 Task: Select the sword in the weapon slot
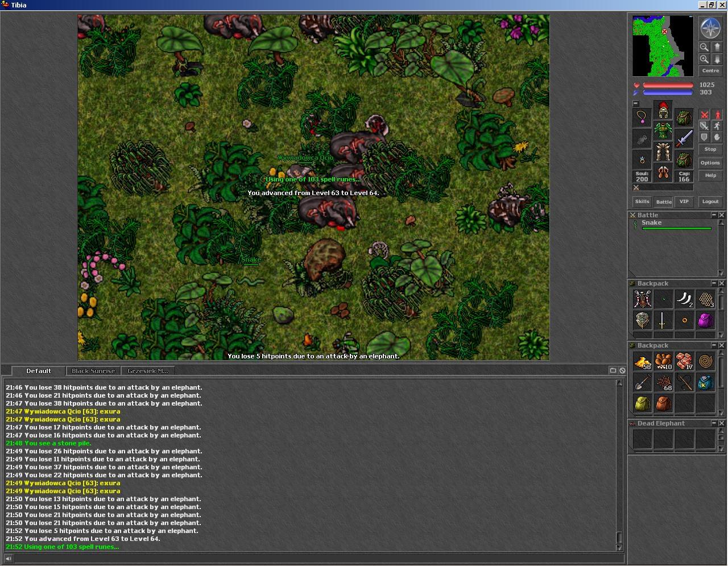[684, 139]
